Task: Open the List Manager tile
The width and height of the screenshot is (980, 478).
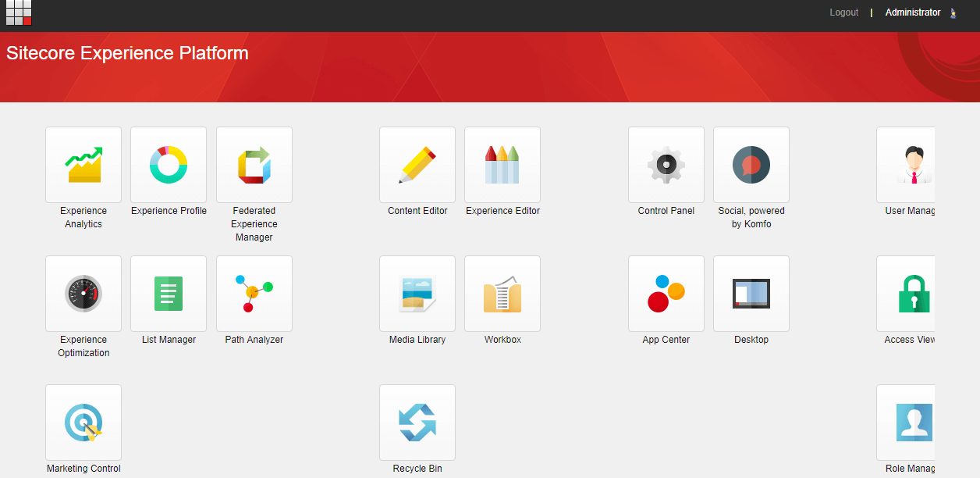Action: 169,294
